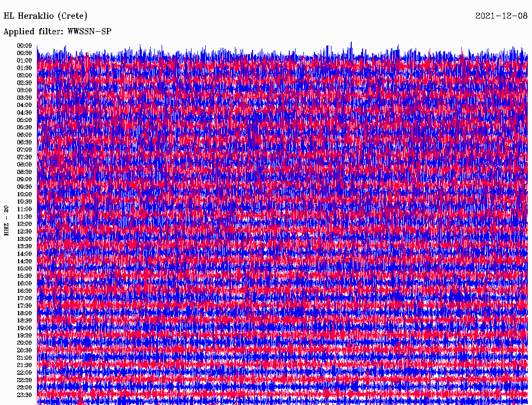This screenshot has height=405, width=532.
Task: Select the 19:30 time label
Action: 24,335
